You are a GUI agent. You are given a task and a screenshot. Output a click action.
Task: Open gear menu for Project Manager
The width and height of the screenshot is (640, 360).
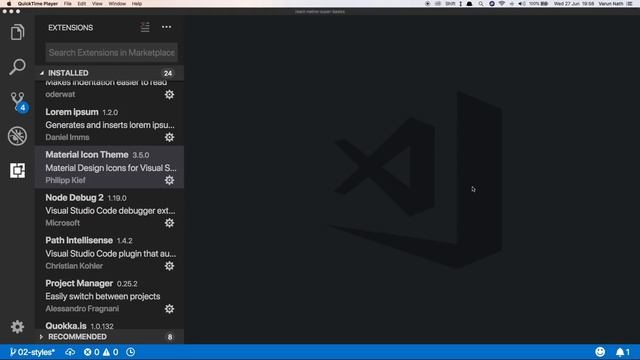click(169, 309)
